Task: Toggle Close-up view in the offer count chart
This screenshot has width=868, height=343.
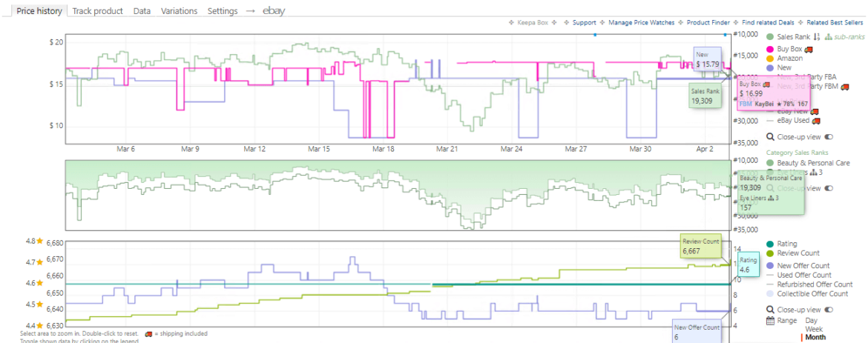Action: (829, 310)
